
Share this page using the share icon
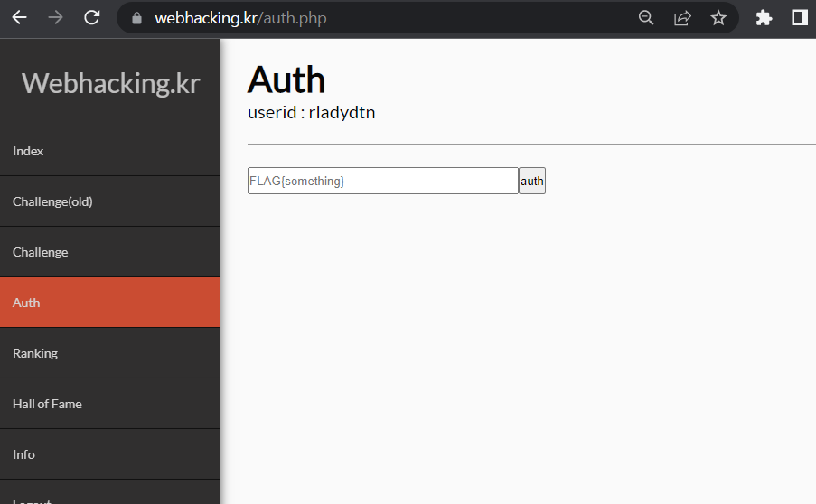[682, 18]
